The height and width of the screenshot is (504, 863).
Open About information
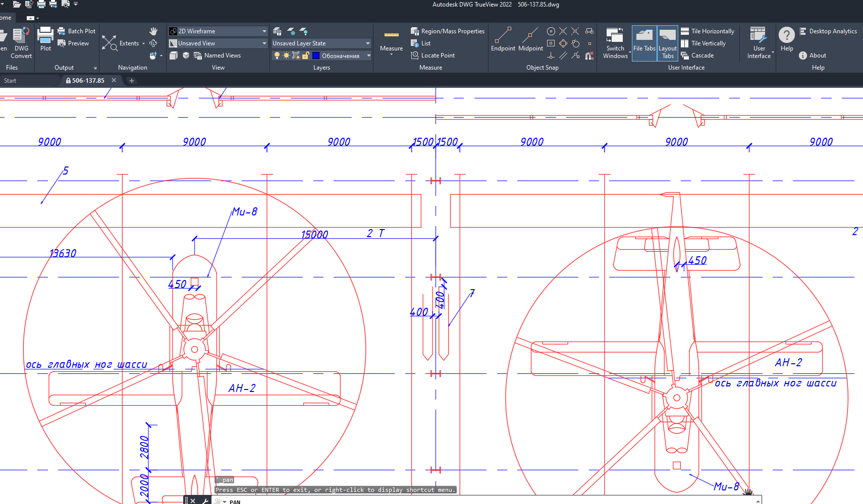click(x=813, y=55)
